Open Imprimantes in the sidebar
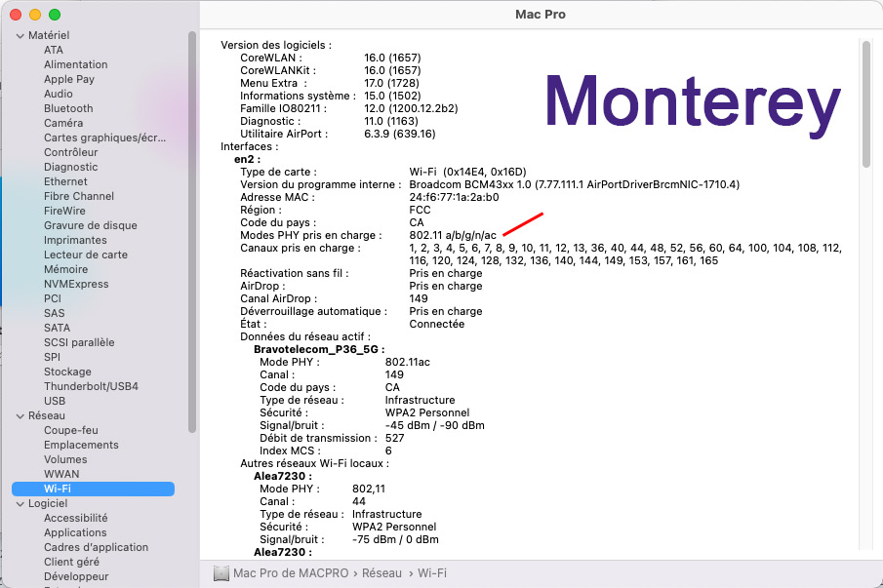 (75, 240)
